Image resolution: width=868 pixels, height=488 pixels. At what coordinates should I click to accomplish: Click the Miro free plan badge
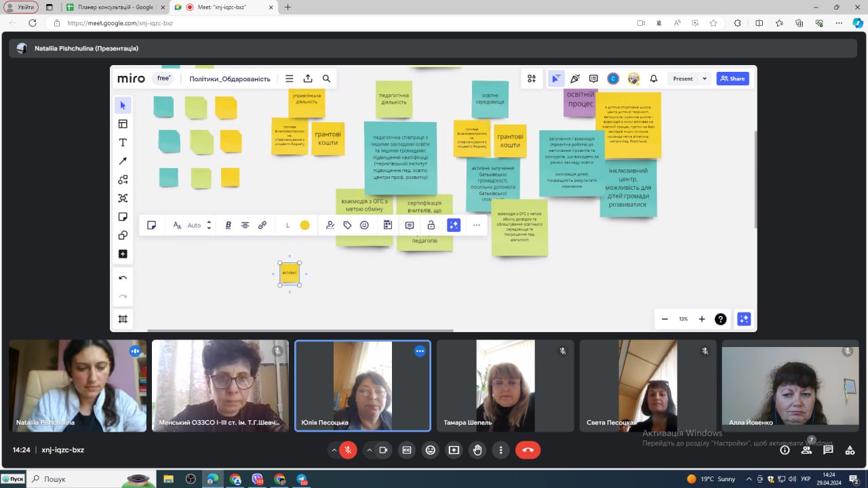[163, 78]
